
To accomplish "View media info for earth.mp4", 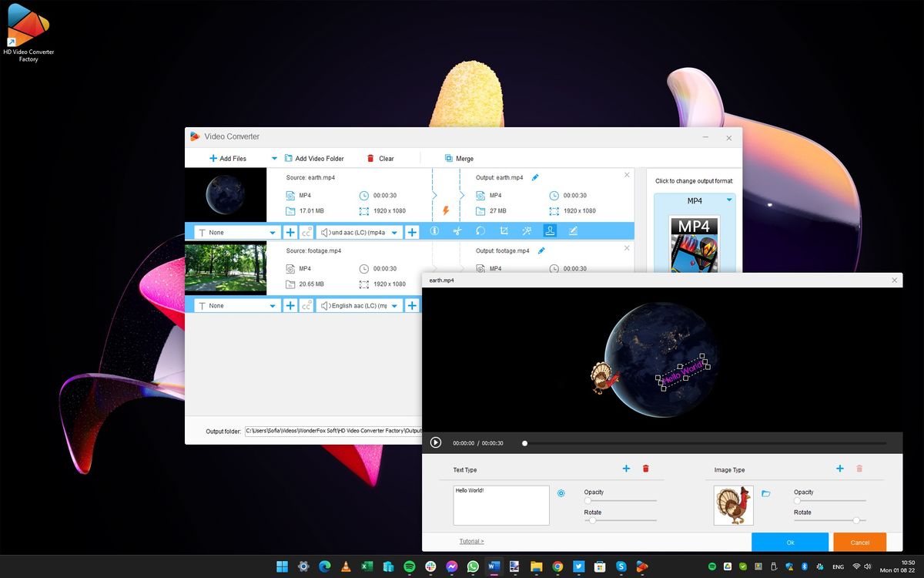I will [x=435, y=231].
